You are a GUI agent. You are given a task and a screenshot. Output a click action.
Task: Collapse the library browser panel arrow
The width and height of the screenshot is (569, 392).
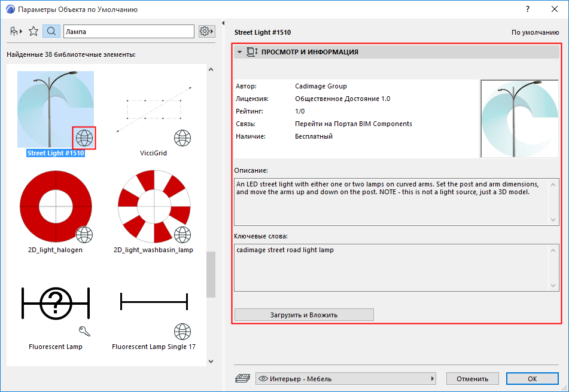(223, 23)
